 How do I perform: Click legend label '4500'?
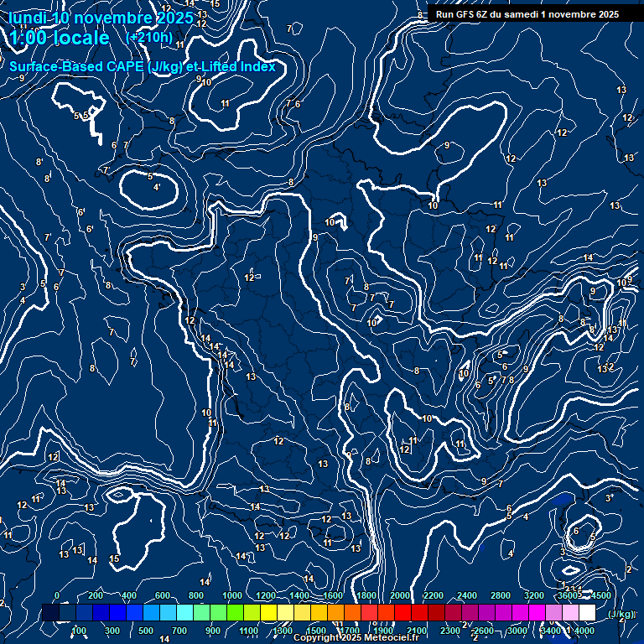pos(601,595)
